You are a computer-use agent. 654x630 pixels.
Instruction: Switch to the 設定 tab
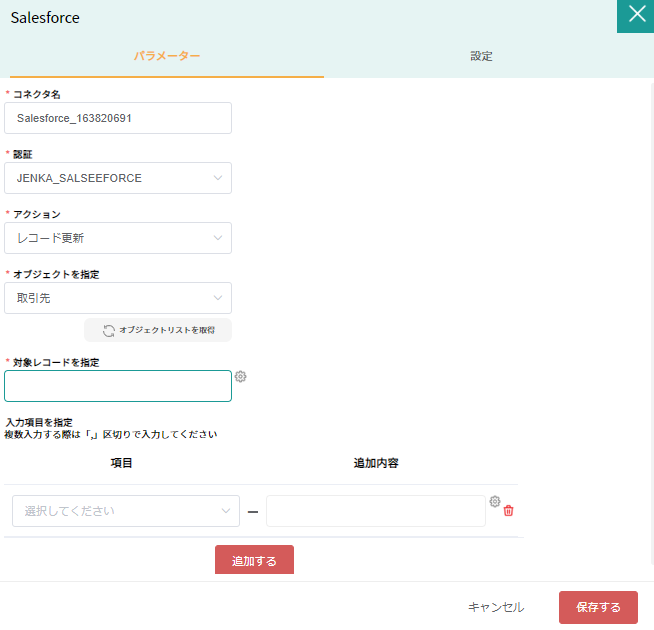[x=481, y=56]
